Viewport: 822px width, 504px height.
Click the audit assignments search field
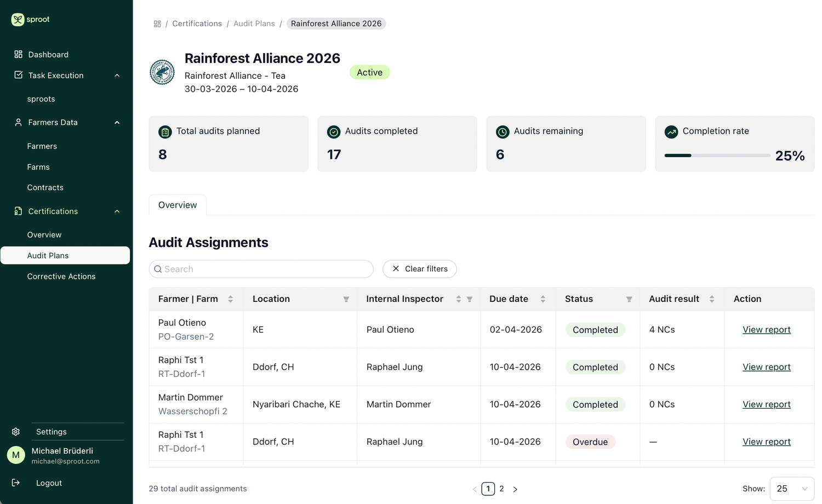261,269
